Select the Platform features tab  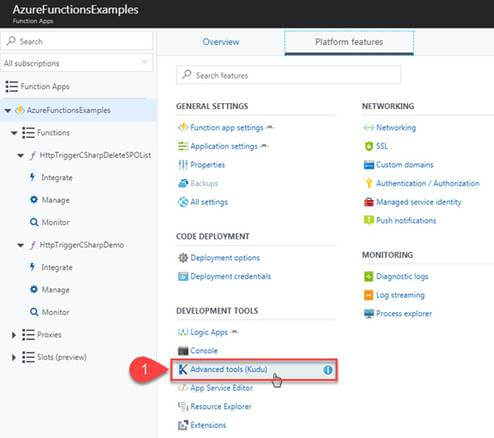point(349,42)
